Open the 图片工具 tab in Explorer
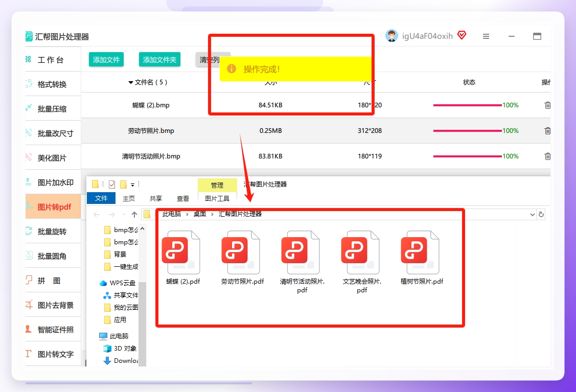The image size is (576, 392). [217, 198]
